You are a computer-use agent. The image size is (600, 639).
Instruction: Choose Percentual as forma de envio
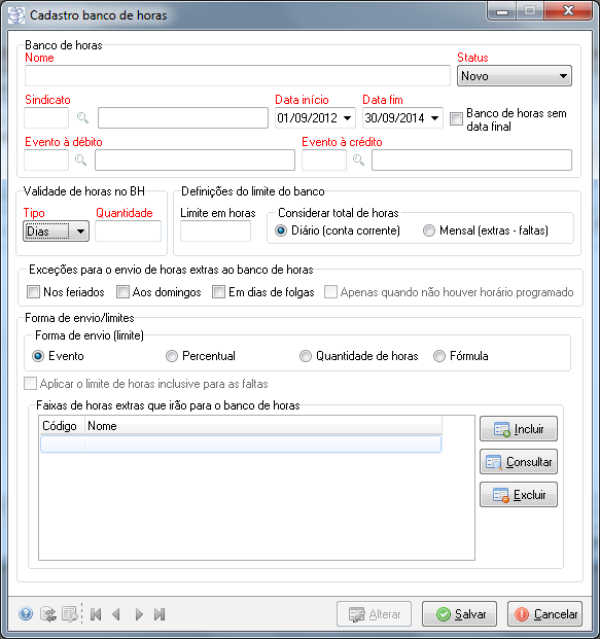(x=172, y=355)
